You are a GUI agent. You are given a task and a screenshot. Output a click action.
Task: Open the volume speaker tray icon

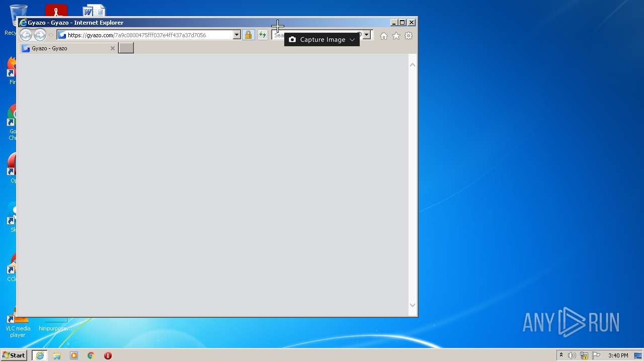[x=572, y=355]
